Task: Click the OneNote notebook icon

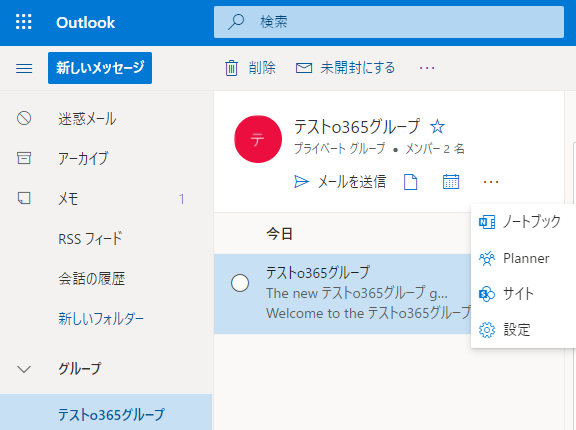Action: (487, 222)
